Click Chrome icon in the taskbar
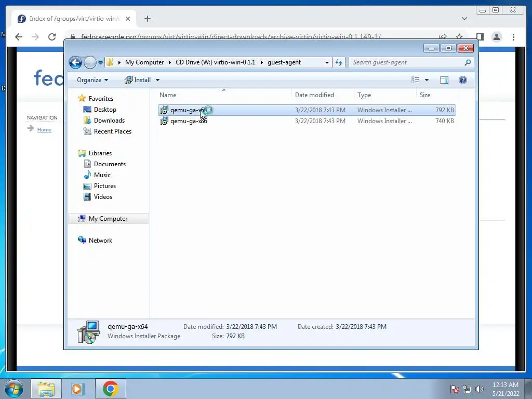This screenshot has height=399, width=532. [x=111, y=389]
